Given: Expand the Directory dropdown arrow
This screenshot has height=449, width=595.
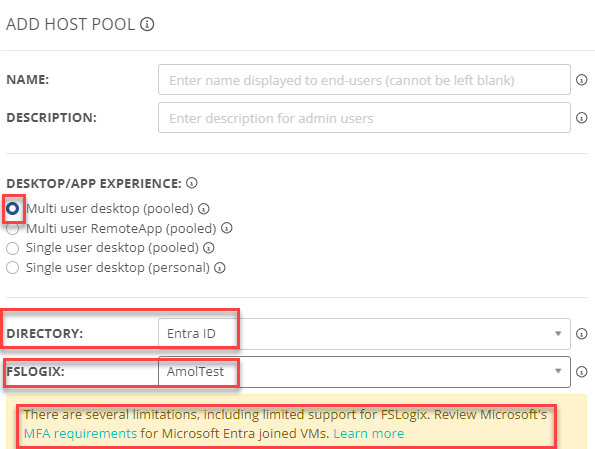Looking at the screenshot, I should 558,334.
